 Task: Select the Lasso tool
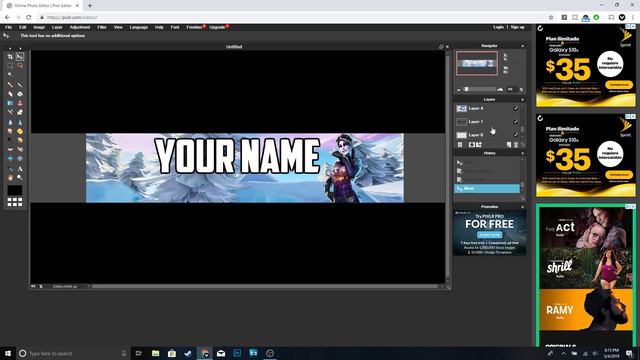20,66
